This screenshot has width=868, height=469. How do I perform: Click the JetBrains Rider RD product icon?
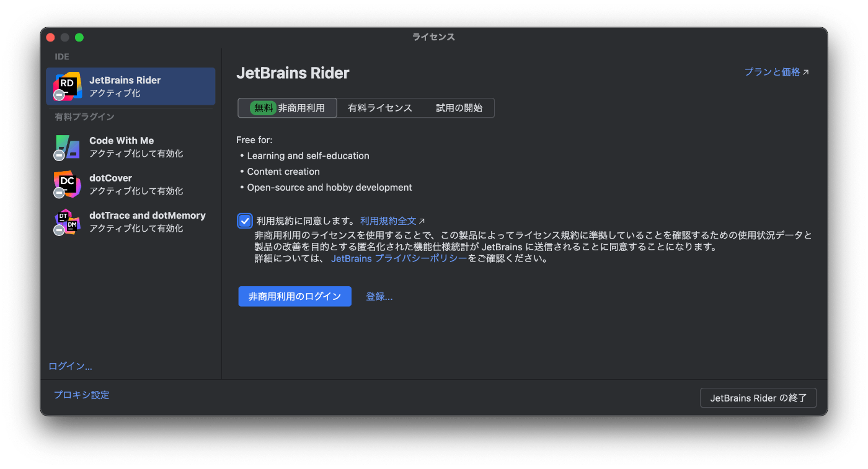tap(67, 86)
